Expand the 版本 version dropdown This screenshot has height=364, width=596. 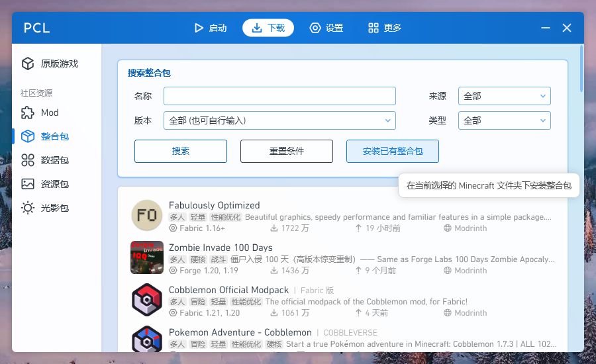pos(279,120)
